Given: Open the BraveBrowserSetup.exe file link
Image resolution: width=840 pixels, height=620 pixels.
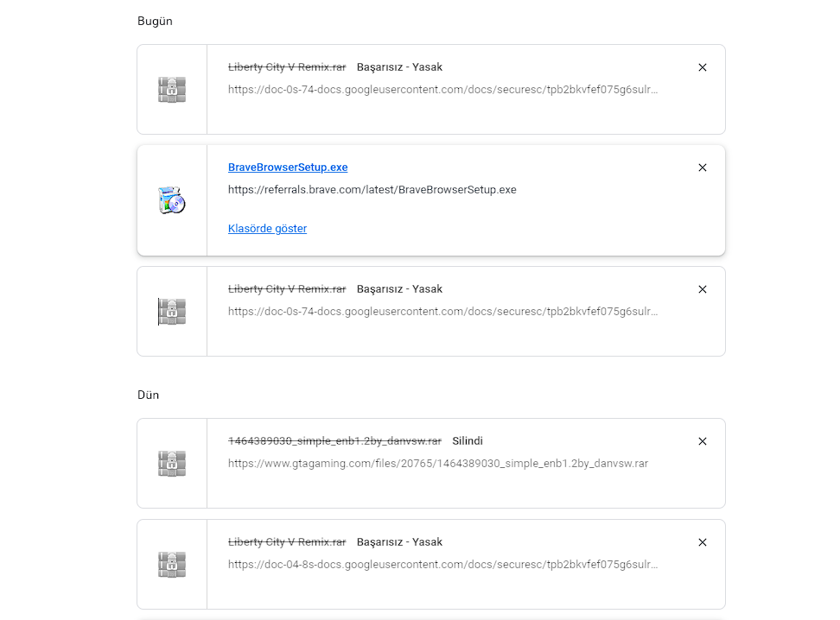Looking at the screenshot, I should pos(288,168).
